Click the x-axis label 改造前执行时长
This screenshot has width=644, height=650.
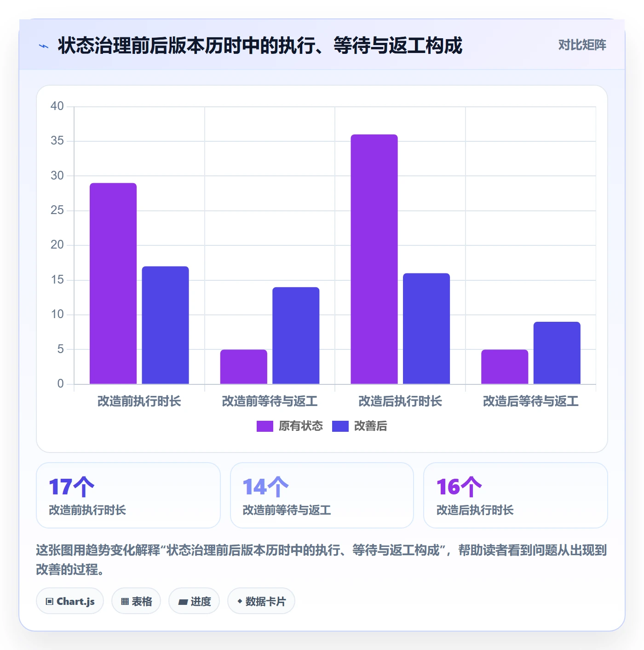[139, 401]
